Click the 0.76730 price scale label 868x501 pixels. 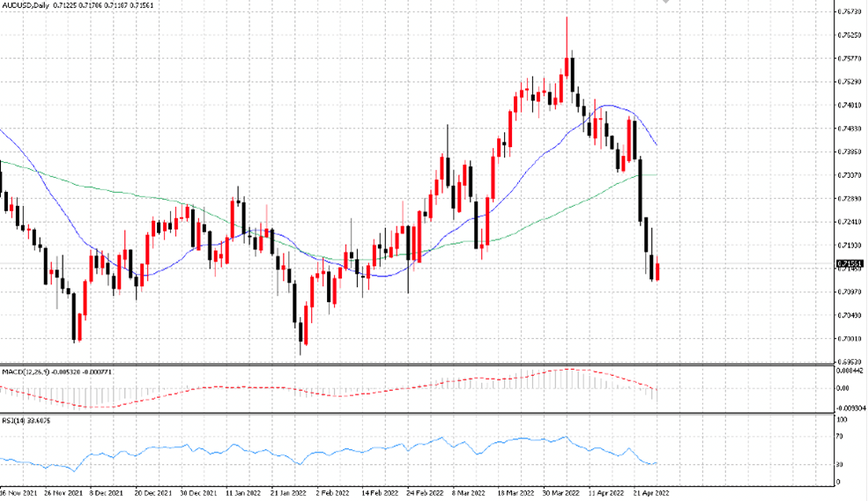[849, 11]
